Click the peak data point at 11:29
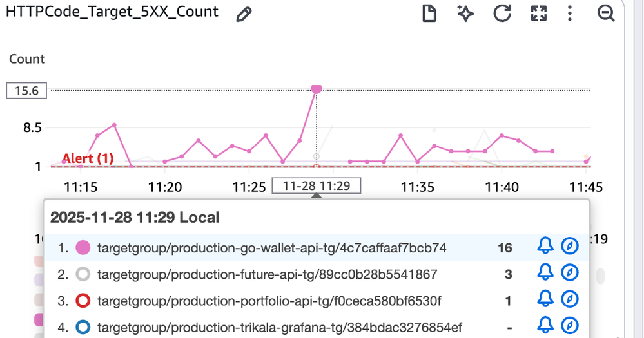The width and height of the screenshot is (644, 338). click(317, 89)
